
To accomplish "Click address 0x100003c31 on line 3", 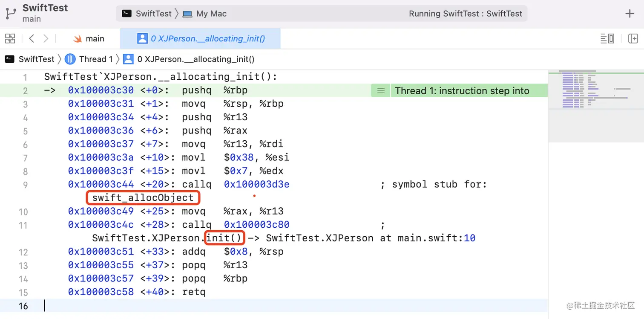I will click(x=101, y=104).
